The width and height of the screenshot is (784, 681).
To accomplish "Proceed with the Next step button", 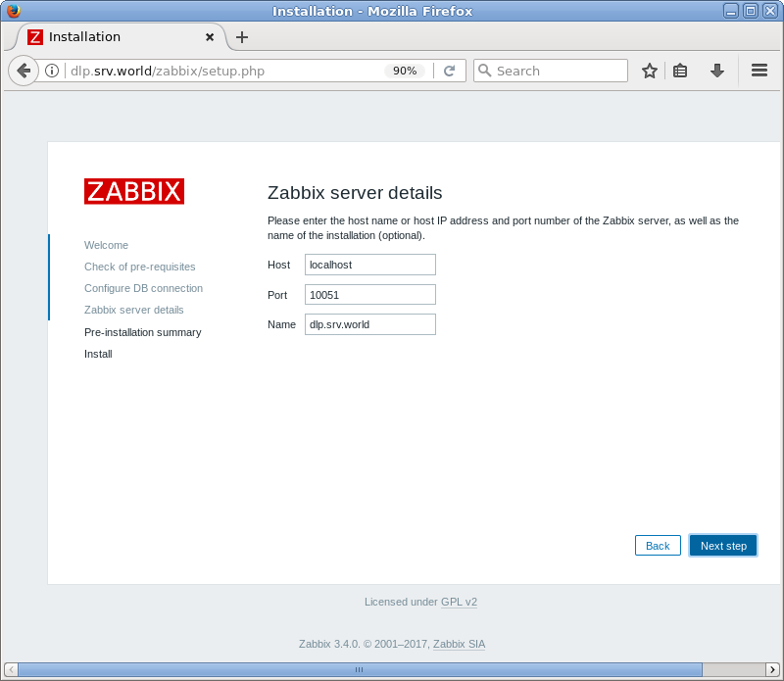I will (723, 546).
